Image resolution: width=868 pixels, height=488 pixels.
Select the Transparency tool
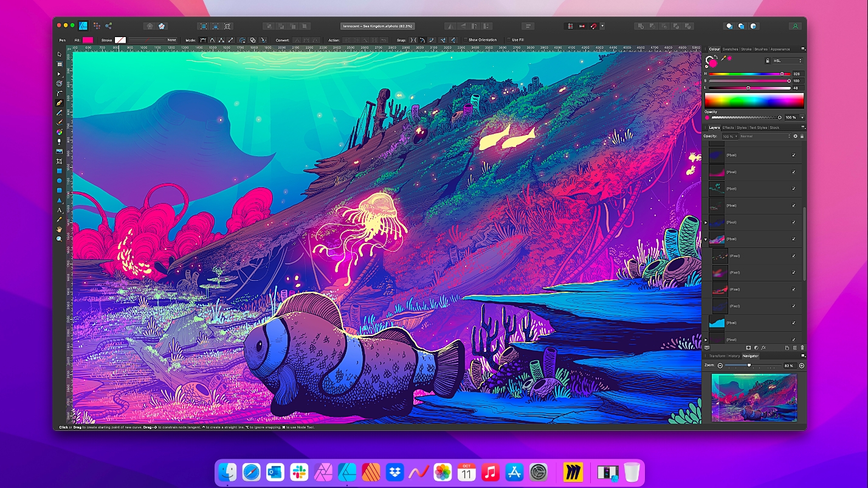pos(60,142)
